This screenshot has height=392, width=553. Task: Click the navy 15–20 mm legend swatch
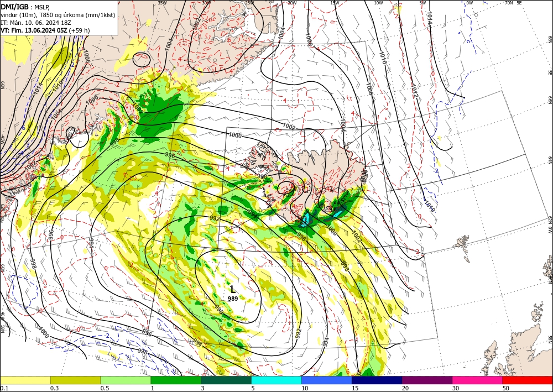point(377,380)
